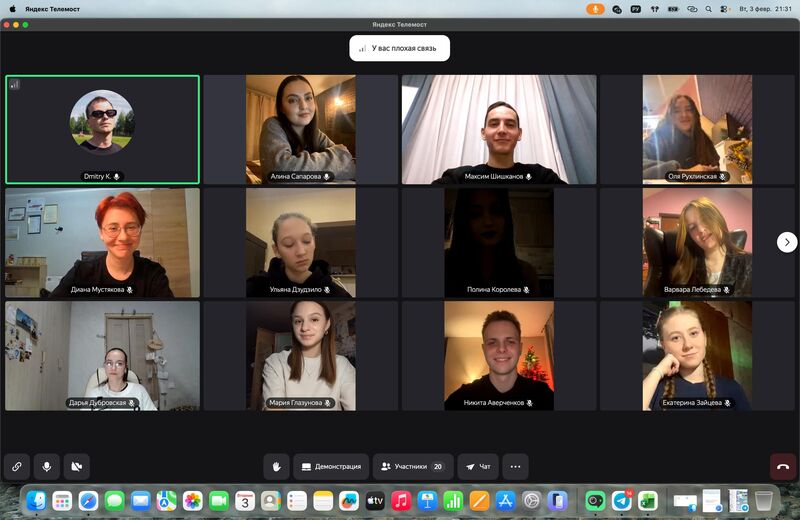Copy the meeting invite link icon

click(17, 466)
